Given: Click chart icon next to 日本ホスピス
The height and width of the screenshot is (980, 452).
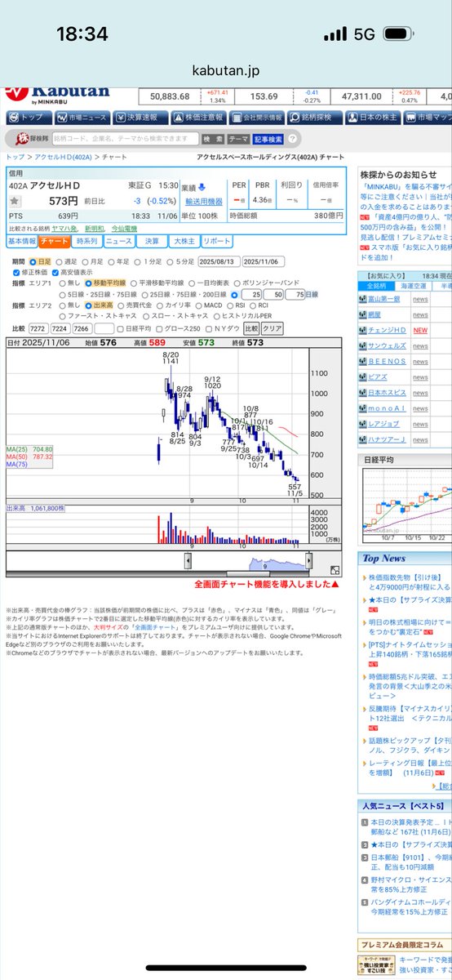Looking at the screenshot, I should coord(362,392).
